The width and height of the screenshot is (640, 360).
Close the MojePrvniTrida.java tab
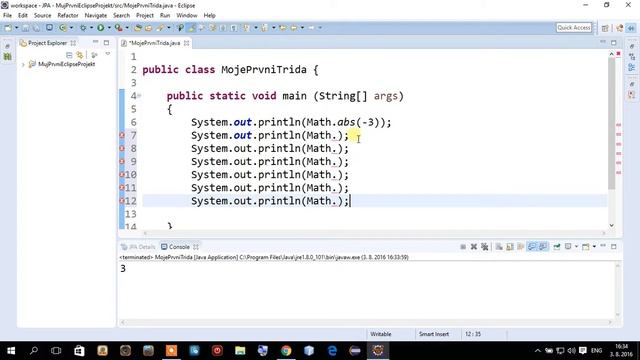[x=187, y=43]
